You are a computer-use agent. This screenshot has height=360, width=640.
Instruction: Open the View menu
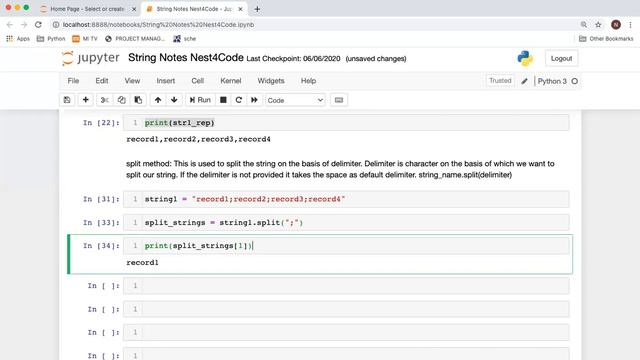pos(132,81)
